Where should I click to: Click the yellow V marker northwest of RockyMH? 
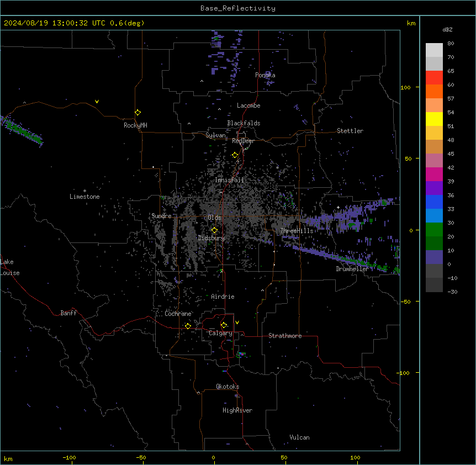tap(97, 102)
